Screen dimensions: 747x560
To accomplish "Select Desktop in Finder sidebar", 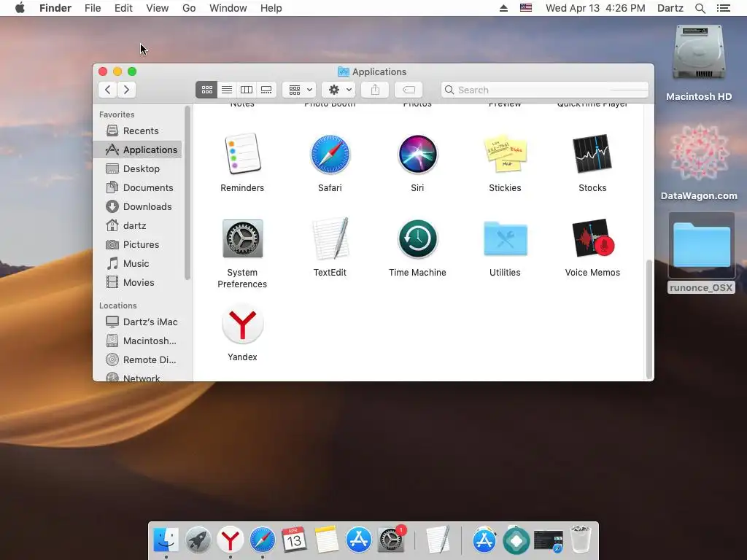I will [x=138, y=168].
